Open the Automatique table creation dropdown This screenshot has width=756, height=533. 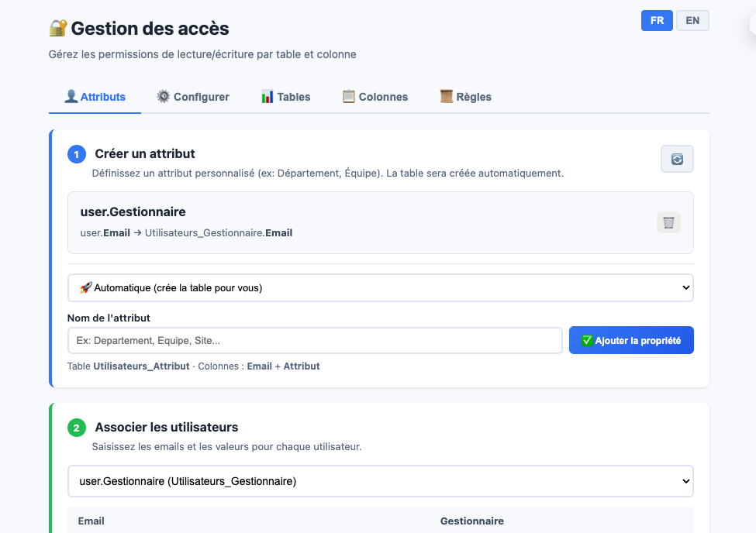(x=378, y=287)
